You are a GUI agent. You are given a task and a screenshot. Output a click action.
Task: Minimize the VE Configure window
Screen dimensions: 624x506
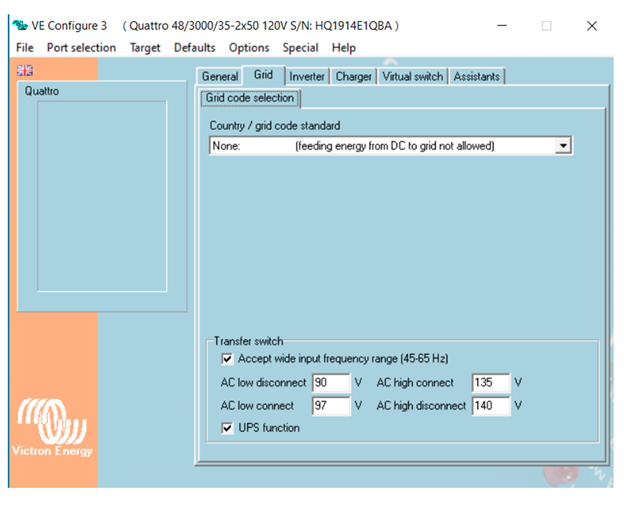coord(502,26)
